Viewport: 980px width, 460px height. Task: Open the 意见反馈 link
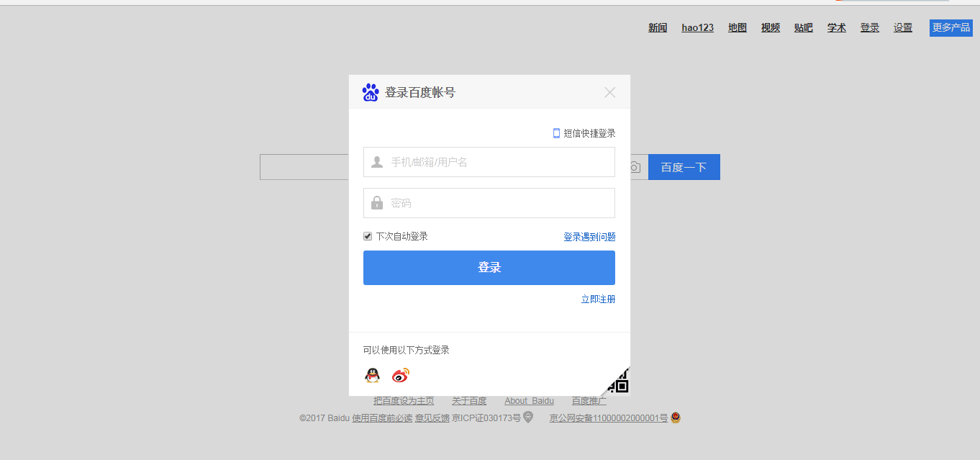[432, 418]
